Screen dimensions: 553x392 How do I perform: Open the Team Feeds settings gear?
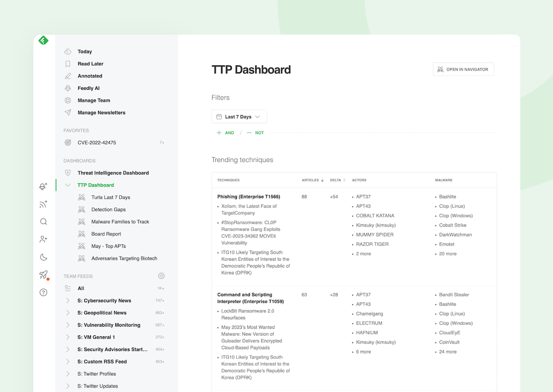click(161, 275)
